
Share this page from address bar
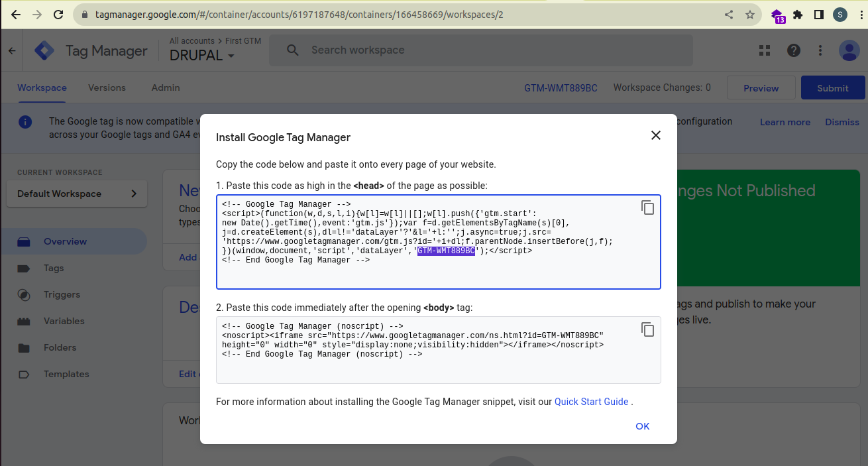point(729,14)
